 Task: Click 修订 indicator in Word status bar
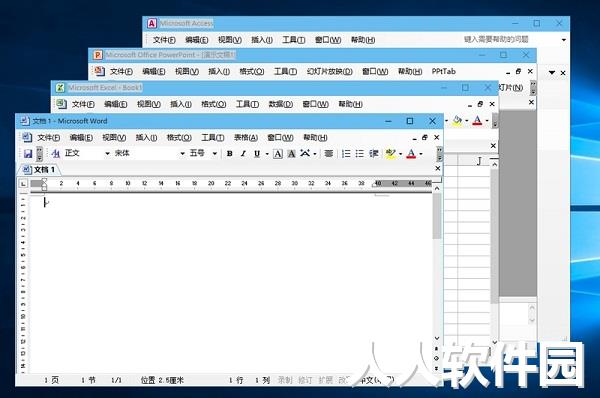305,380
